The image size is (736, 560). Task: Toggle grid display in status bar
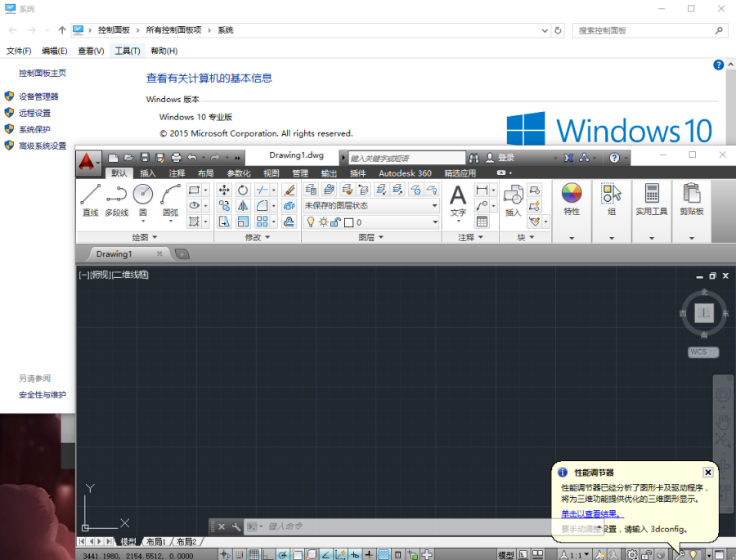[x=254, y=555]
